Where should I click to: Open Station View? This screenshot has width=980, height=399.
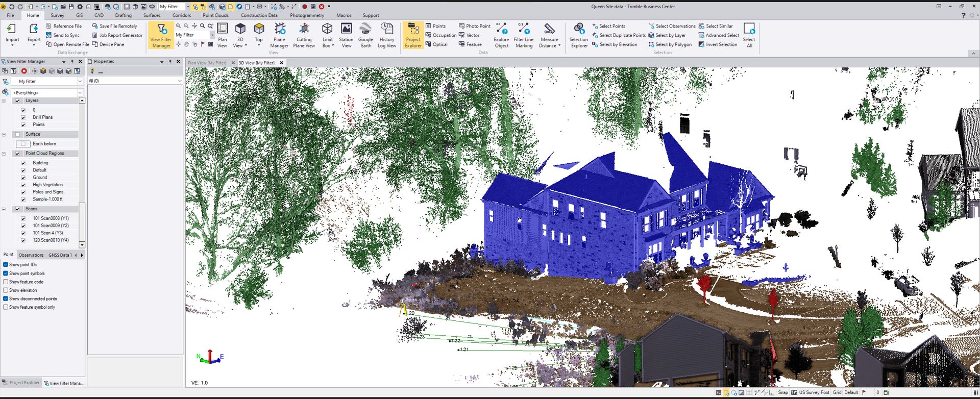pos(346,35)
